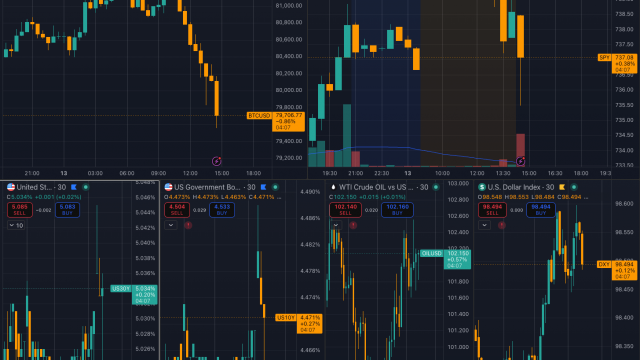Expand legend chevron on WTI Crude OIL chart

point(336,225)
